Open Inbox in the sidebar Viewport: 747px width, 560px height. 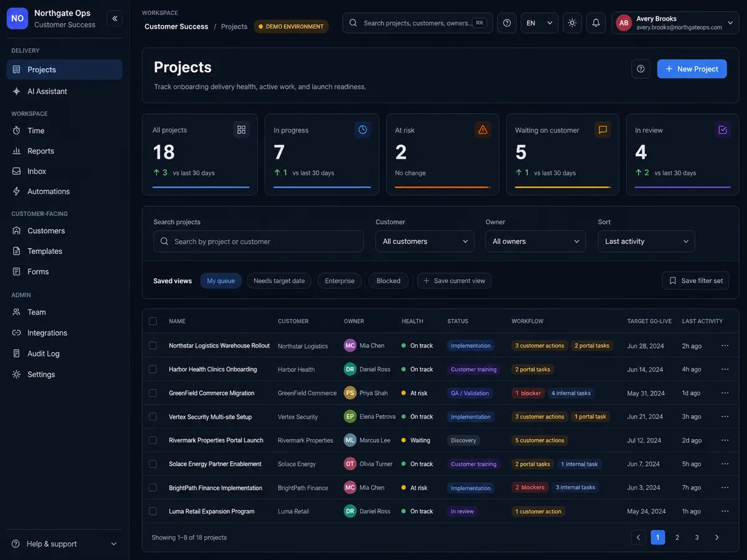(x=64, y=171)
